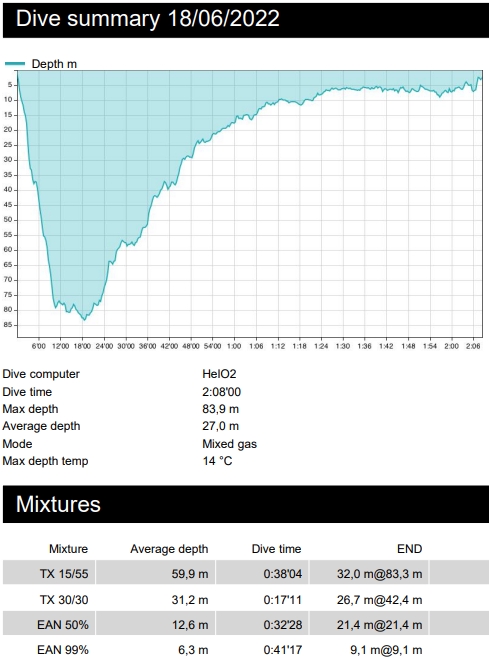Image resolution: width=489 pixels, height=659 pixels.
Task: Click the 85 depth axis label
Action: [x=8, y=325]
